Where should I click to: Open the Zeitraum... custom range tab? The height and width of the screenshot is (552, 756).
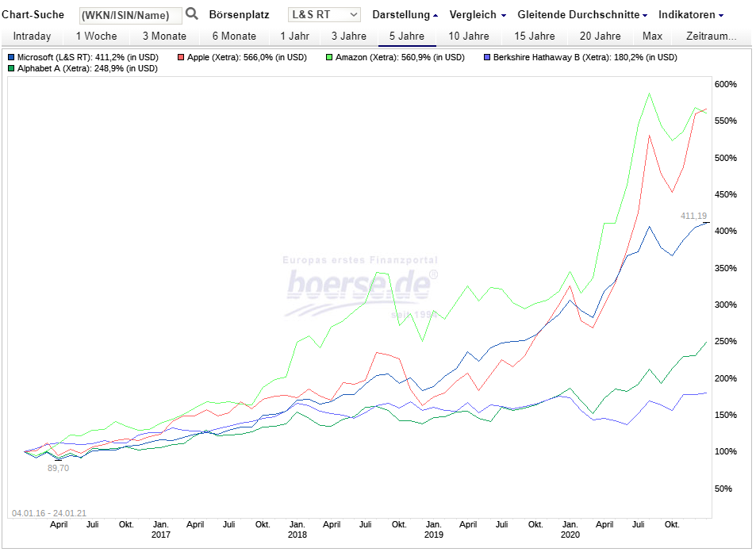coord(711,36)
